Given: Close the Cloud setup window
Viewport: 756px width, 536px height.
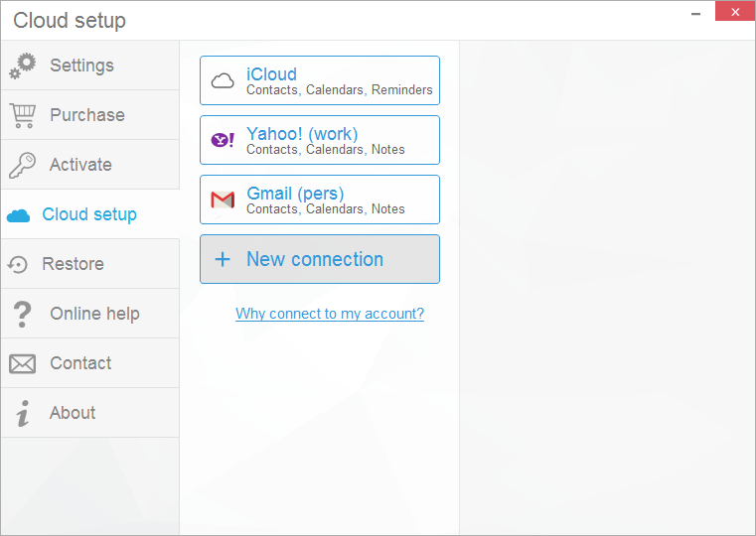Looking at the screenshot, I should [735, 12].
